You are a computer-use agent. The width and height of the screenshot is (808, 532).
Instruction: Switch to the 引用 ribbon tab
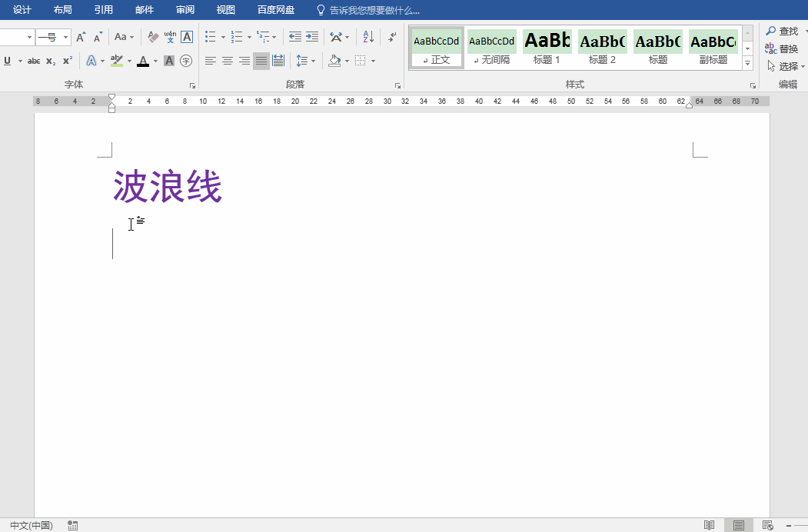tap(103, 10)
